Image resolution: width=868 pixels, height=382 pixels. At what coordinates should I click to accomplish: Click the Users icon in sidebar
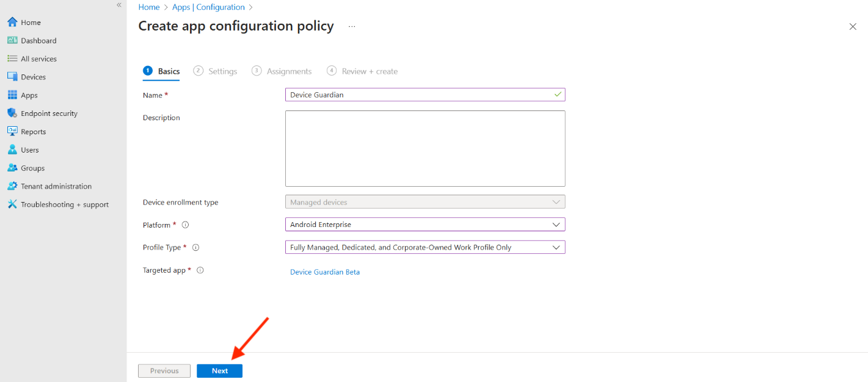pyautogui.click(x=12, y=150)
